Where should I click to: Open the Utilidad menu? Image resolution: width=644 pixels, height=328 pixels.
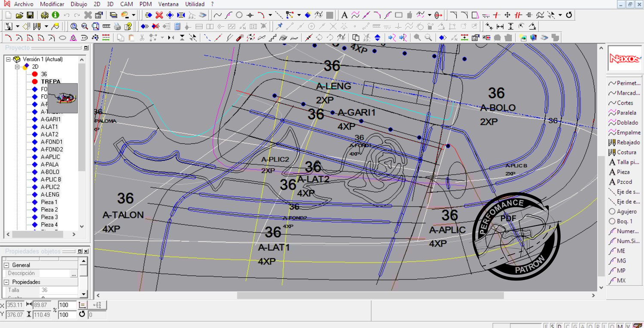194,4
